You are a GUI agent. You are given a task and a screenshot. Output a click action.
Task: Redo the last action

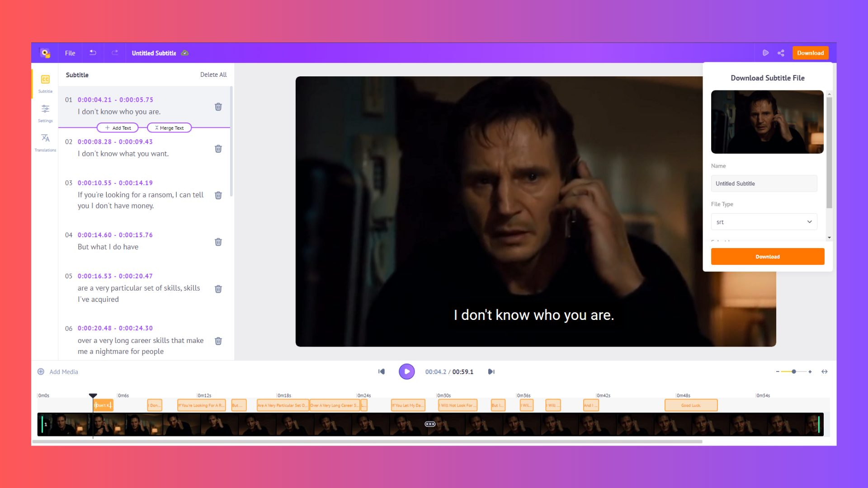click(x=115, y=52)
